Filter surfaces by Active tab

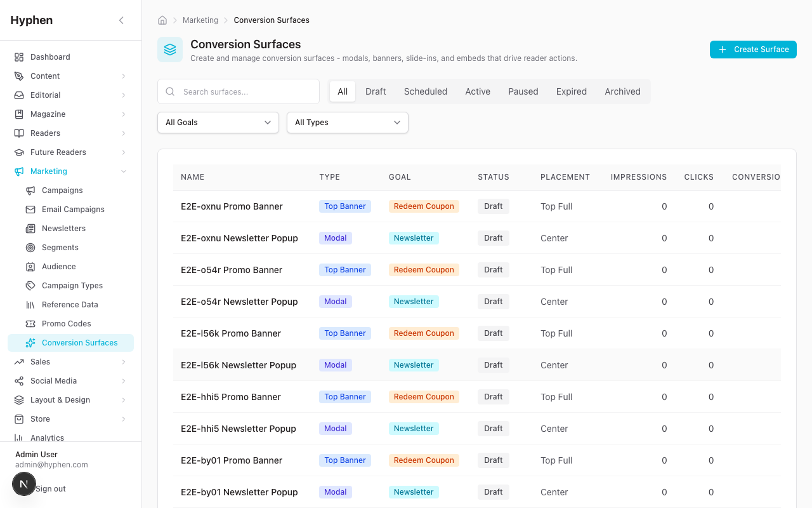click(x=477, y=91)
